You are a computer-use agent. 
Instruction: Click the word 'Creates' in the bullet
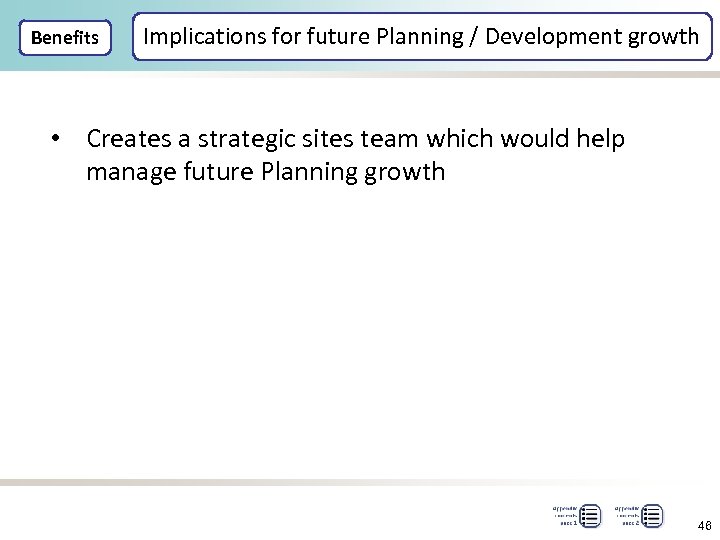click(131, 138)
